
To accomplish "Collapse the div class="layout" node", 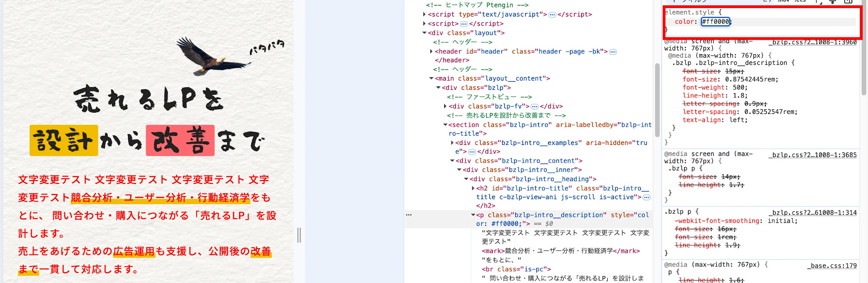I will pyautogui.click(x=424, y=33).
